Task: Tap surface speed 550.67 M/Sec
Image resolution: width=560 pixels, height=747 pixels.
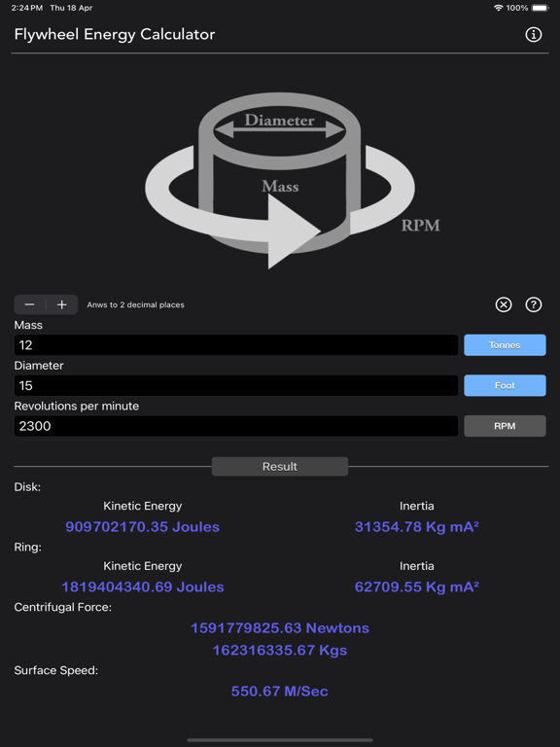Action: tap(280, 692)
